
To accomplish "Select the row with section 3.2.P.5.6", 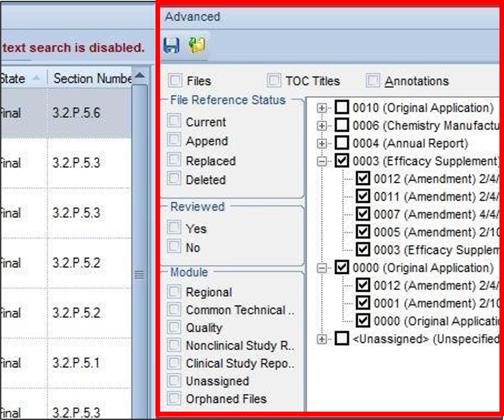I will pyautogui.click(x=66, y=113).
